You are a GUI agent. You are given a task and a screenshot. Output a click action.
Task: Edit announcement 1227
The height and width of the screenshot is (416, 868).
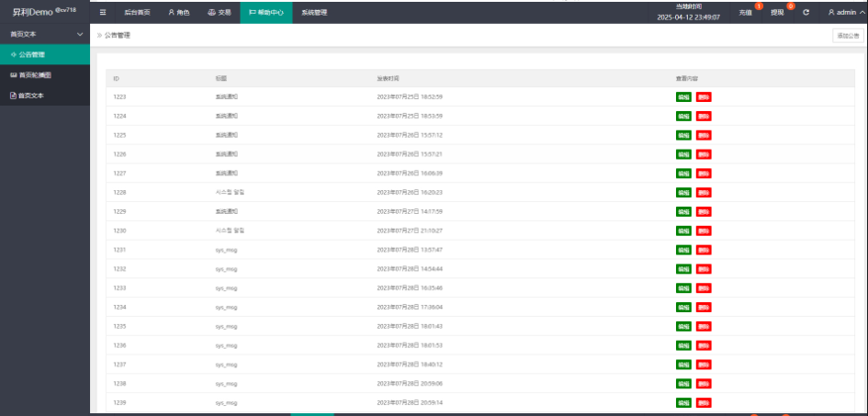click(x=683, y=174)
